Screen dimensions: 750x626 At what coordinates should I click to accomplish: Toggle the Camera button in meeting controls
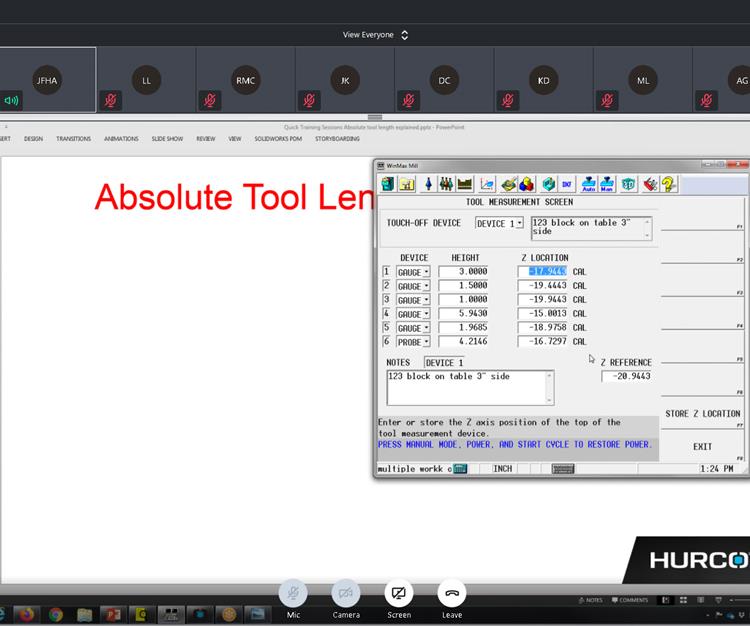tap(346, 593)
